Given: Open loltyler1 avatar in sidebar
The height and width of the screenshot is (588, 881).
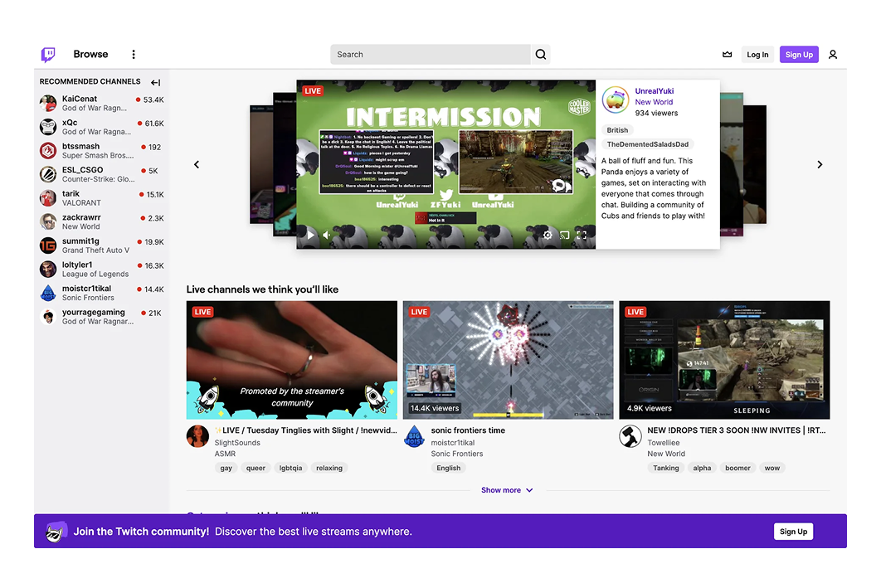Looking at the screenshot, I should [48, 269].
